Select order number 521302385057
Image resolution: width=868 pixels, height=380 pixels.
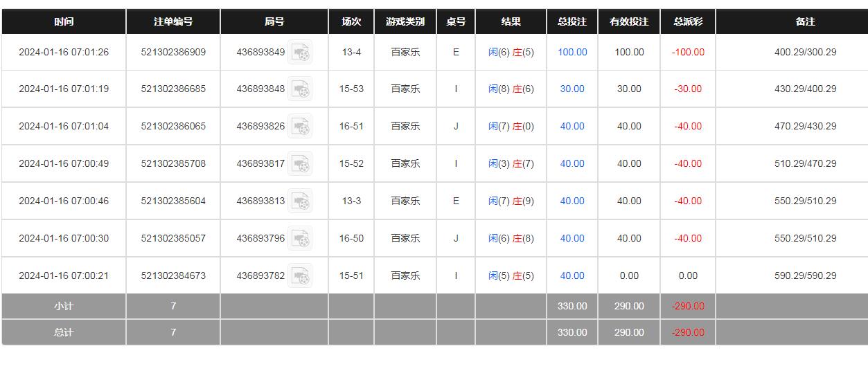[x=173, y=239]
